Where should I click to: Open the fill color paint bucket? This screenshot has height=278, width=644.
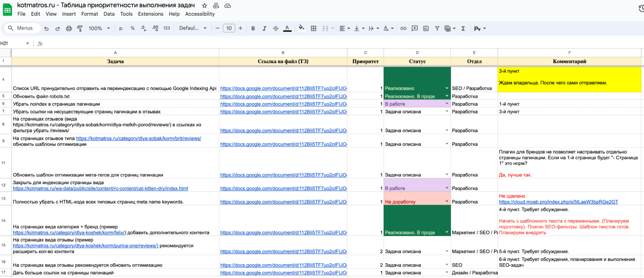301,28
